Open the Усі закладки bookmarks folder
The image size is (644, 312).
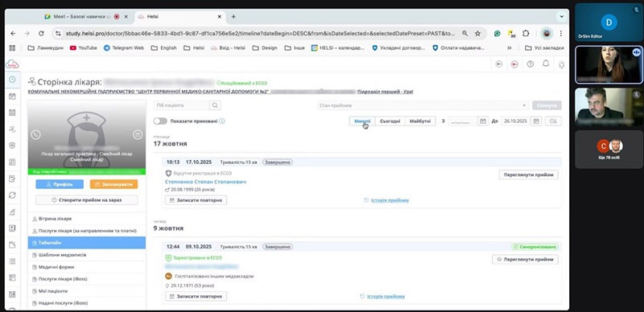[x=545, y=48]
